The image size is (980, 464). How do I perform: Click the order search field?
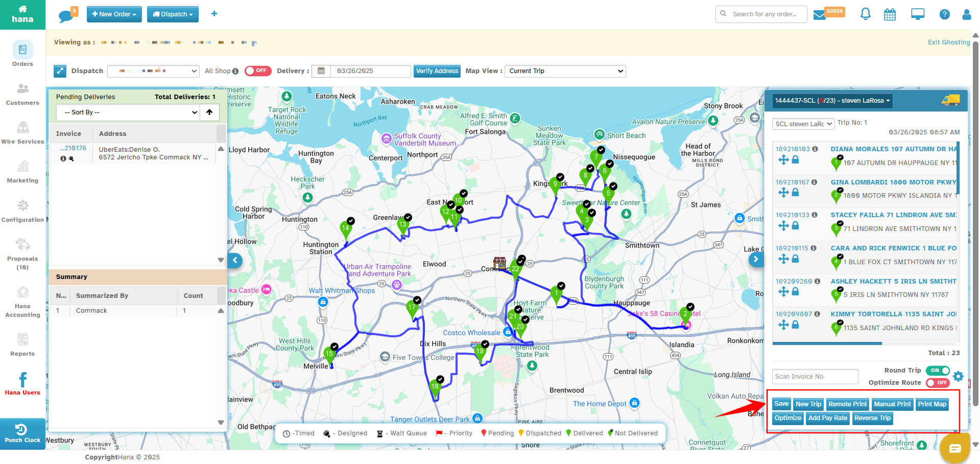pyautogui.click(x=761, y=14)
